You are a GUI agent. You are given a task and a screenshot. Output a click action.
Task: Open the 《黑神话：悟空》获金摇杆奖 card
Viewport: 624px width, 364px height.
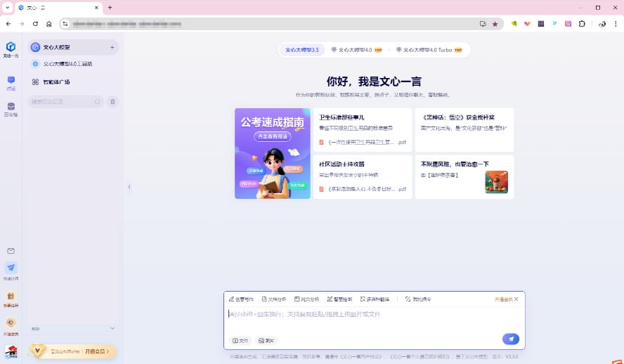click(464, 130)
